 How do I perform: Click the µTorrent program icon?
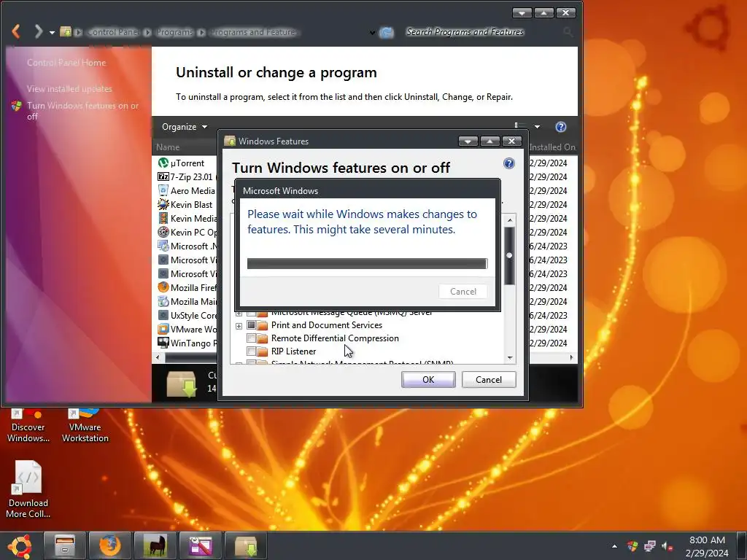163,163
